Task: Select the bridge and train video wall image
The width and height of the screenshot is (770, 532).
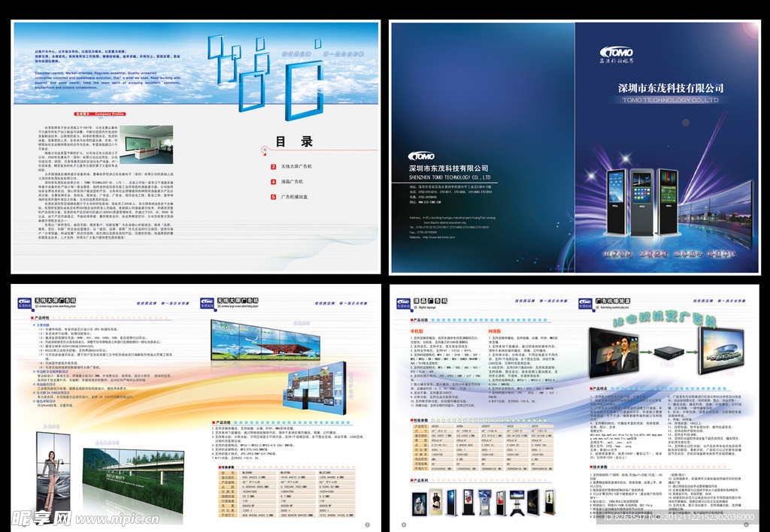Action: pyautogui.click(x=133, y=480)
